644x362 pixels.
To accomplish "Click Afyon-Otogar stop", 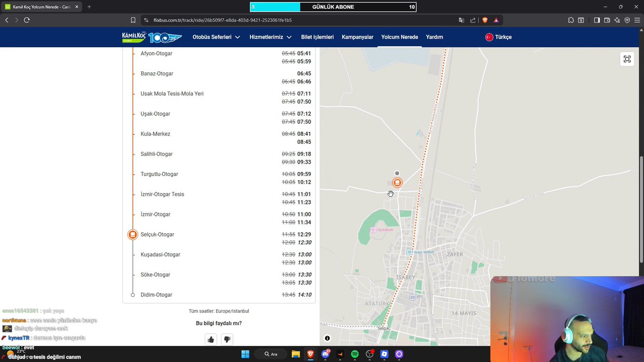I will coord(156,54).
